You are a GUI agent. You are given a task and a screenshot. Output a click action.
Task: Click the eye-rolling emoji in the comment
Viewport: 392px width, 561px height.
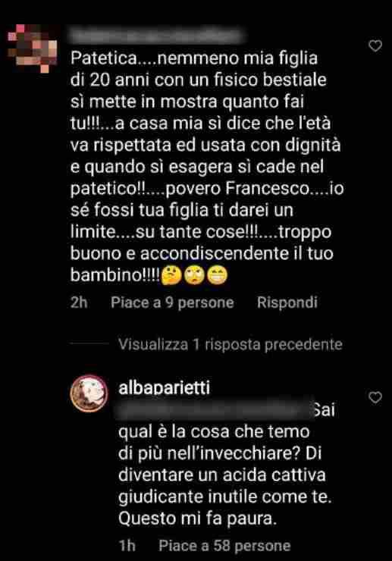194,275
